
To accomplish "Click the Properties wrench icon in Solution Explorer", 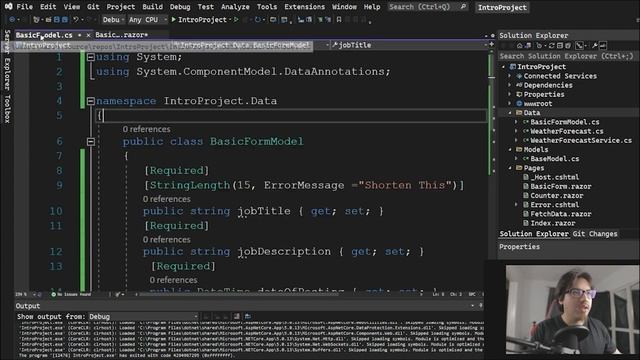I will (595, 46).
